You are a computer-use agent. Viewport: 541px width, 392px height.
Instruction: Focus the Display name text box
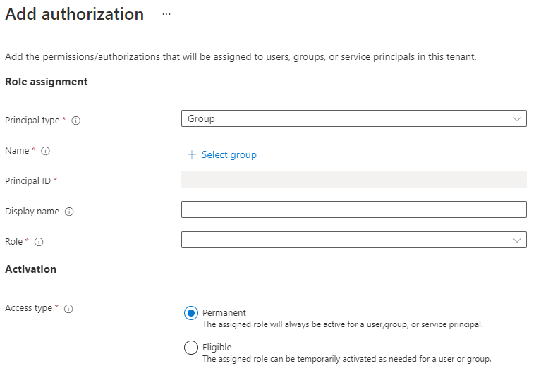click(353, 209)
